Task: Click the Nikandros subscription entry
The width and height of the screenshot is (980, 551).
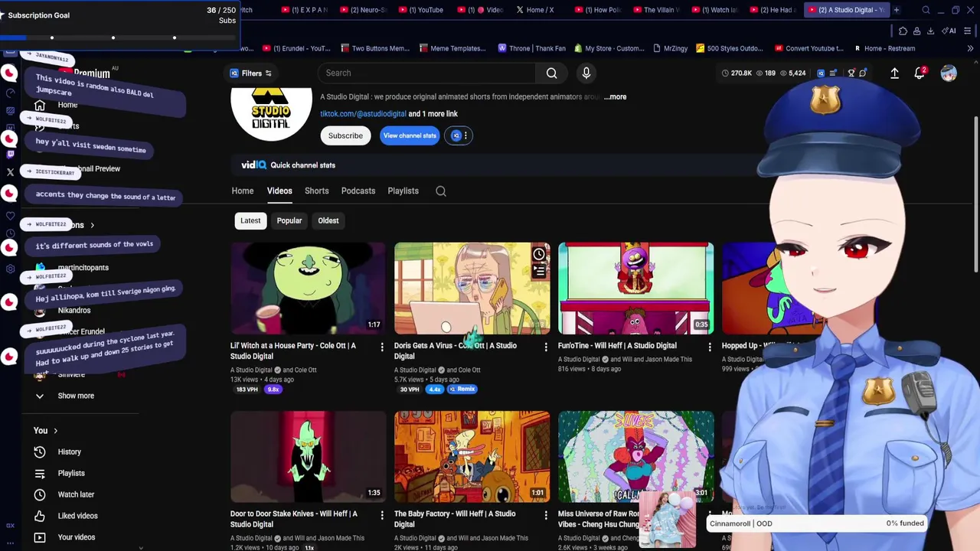Action: (x=74, y=311)
